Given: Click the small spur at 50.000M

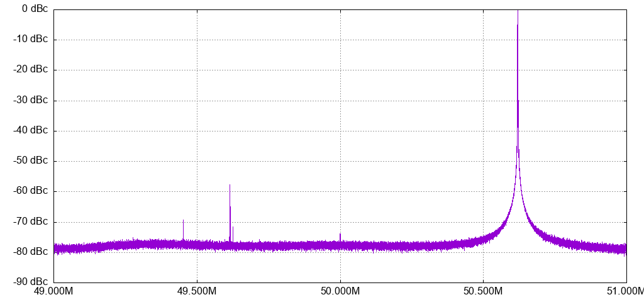Looking at the screenshot, I should pos(340,235).
